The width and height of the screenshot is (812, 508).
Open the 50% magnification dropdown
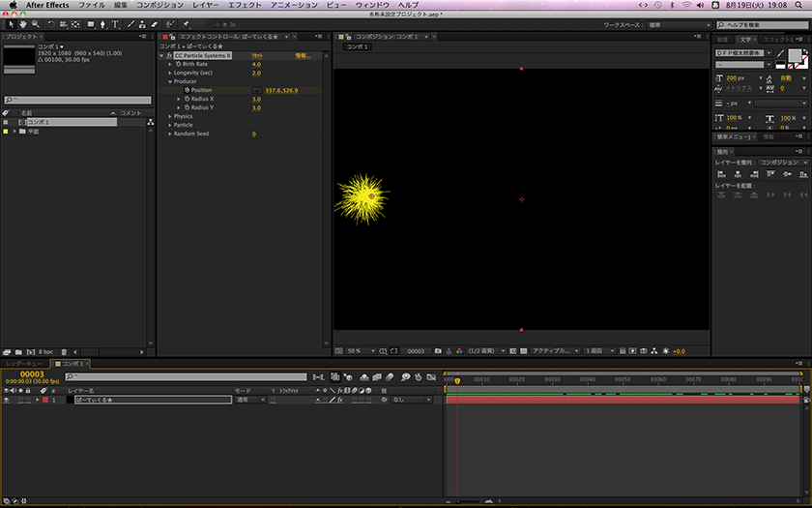(x=361, y=351)
